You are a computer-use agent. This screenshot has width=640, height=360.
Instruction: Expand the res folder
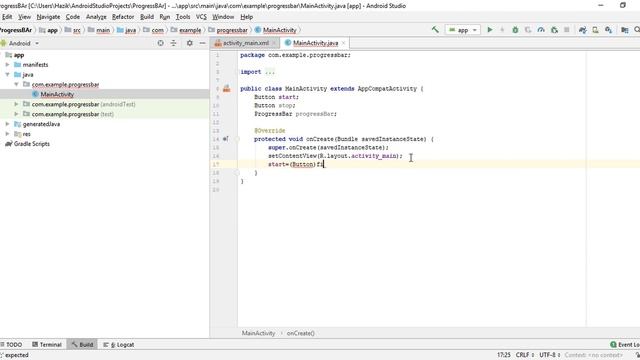point(7,134)
